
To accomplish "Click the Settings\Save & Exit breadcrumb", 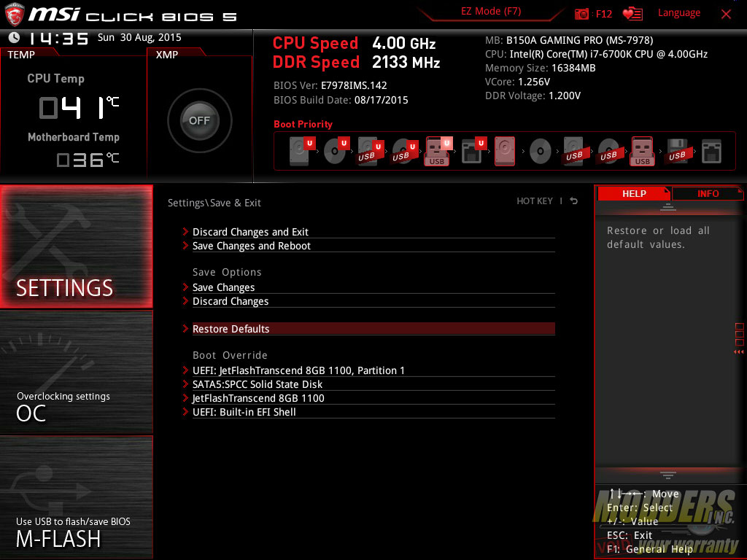I will point(214,203).
